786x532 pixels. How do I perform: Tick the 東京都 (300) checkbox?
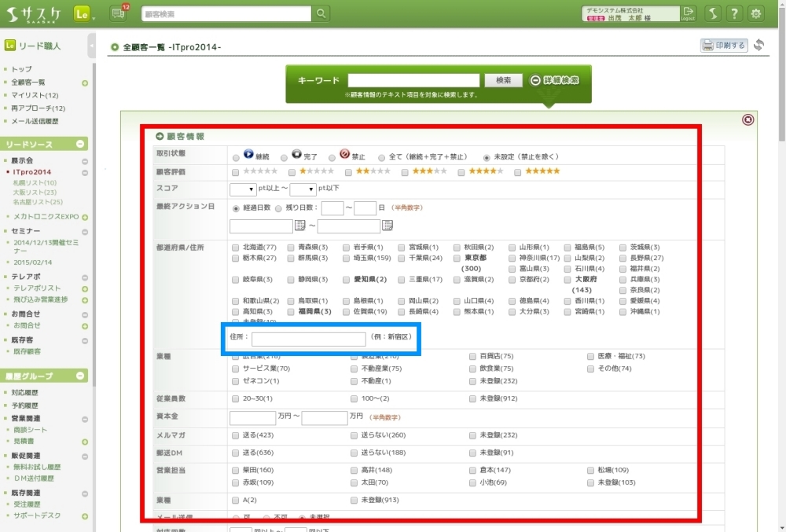457,258
